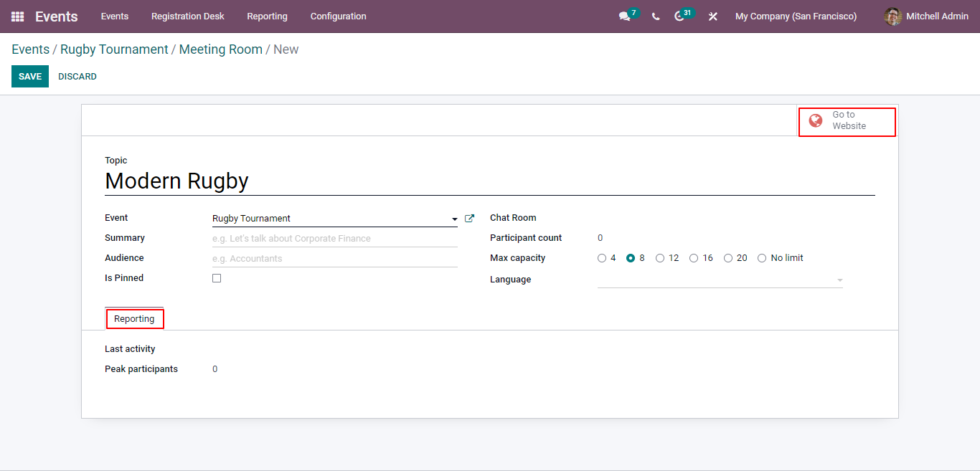Go to Events breadcrumb

pos(30,49)
